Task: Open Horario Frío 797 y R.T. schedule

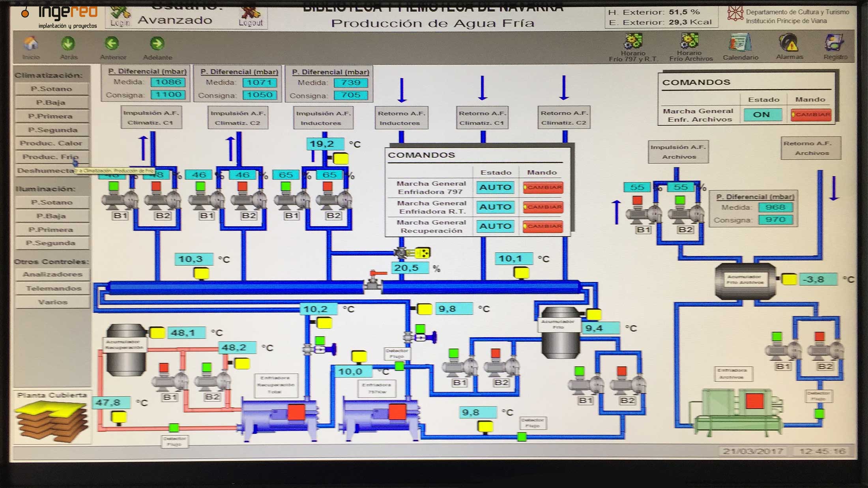Action: (x=633, y=42)
